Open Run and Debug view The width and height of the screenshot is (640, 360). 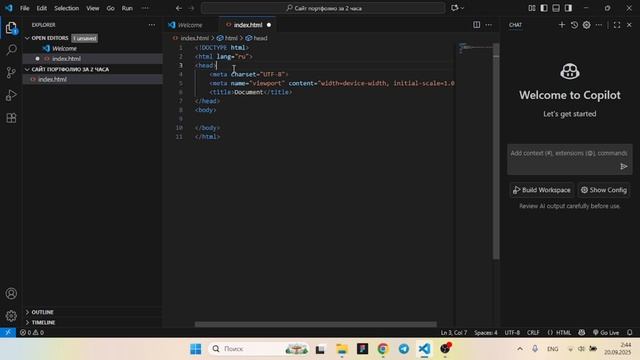pyautogui.click(x=11, y=95)
